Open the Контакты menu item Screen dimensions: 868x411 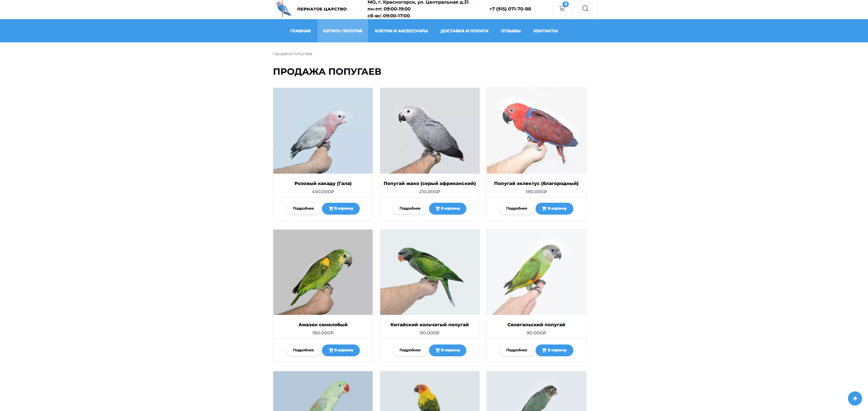click(545, 31)
